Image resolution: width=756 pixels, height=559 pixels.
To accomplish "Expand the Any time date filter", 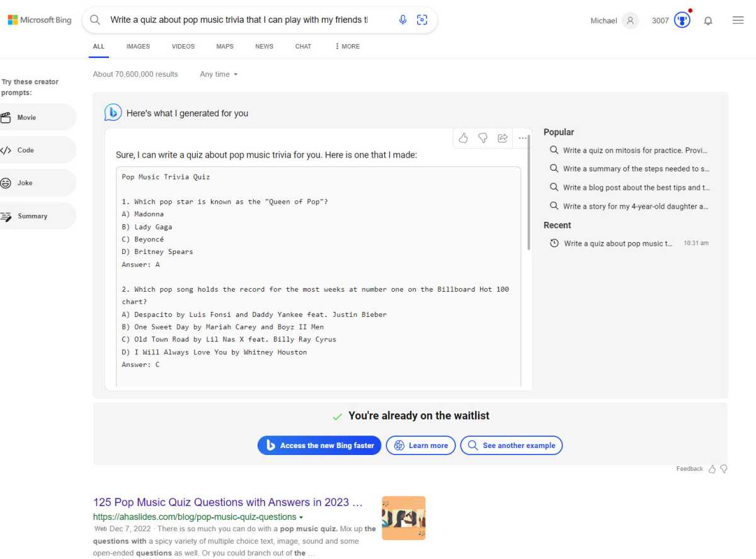I will (x=219, y=74).
